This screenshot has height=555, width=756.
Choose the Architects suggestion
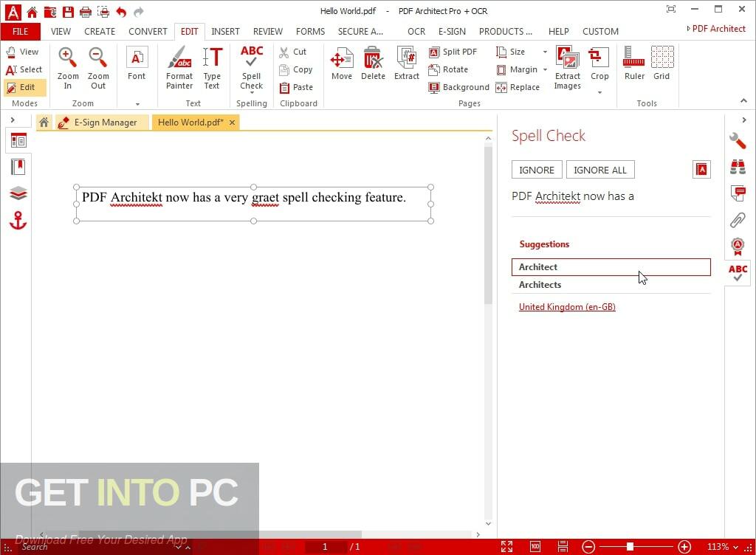611,285
